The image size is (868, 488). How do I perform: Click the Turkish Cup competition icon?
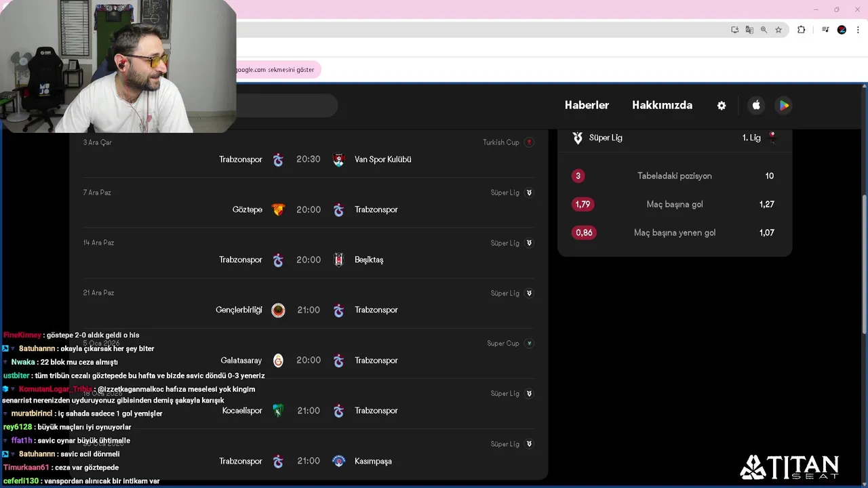529,142
